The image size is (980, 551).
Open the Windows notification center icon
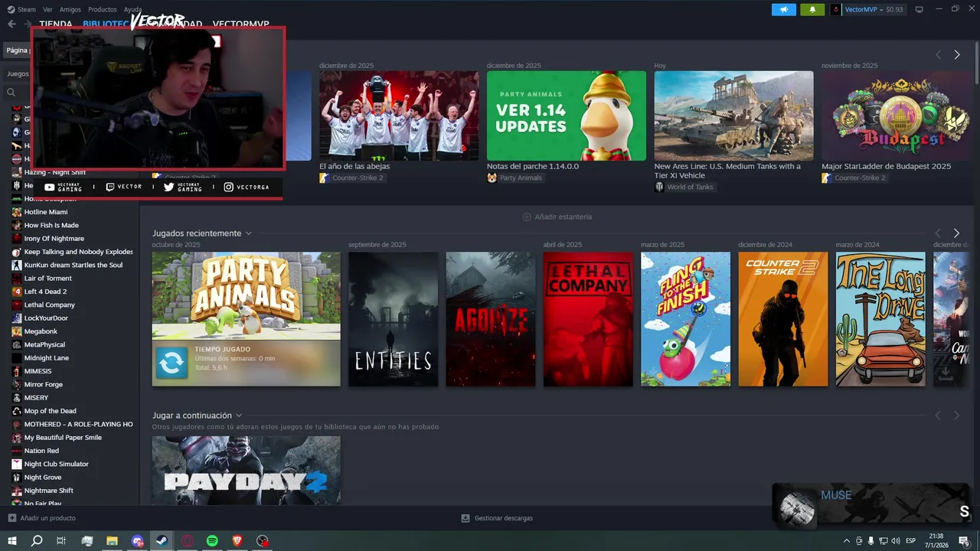(x=964, y=540)
